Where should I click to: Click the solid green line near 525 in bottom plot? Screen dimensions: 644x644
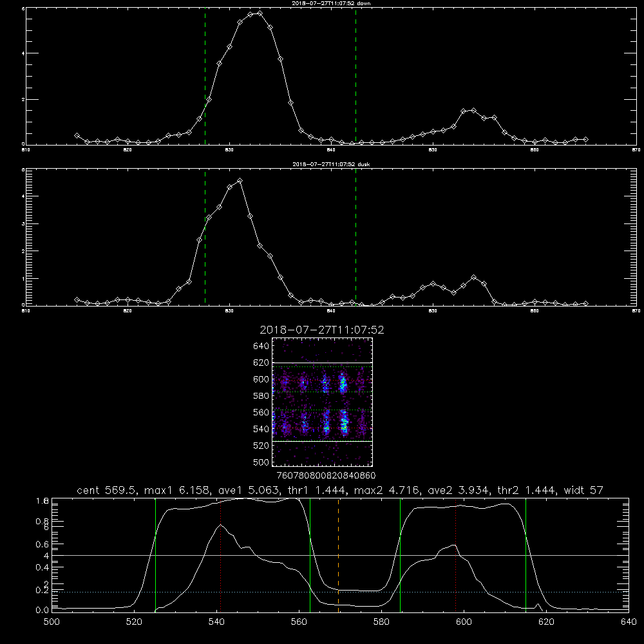[155, 555]
